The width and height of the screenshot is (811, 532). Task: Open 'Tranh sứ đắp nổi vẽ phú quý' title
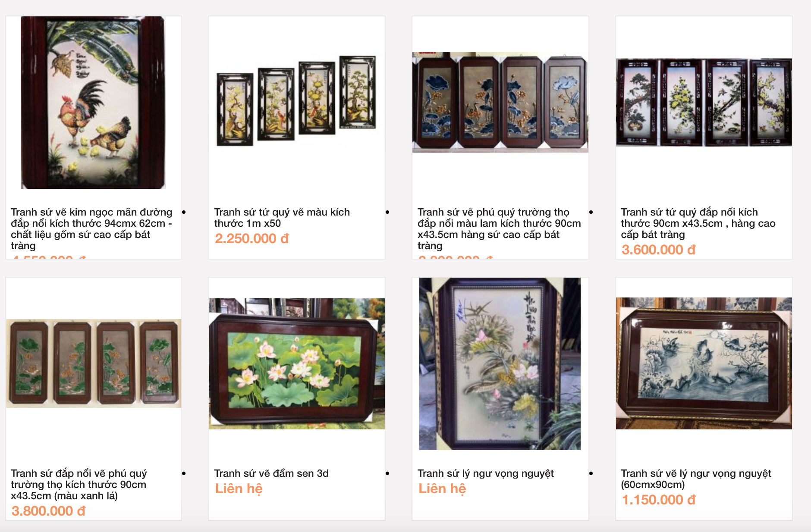79,485
